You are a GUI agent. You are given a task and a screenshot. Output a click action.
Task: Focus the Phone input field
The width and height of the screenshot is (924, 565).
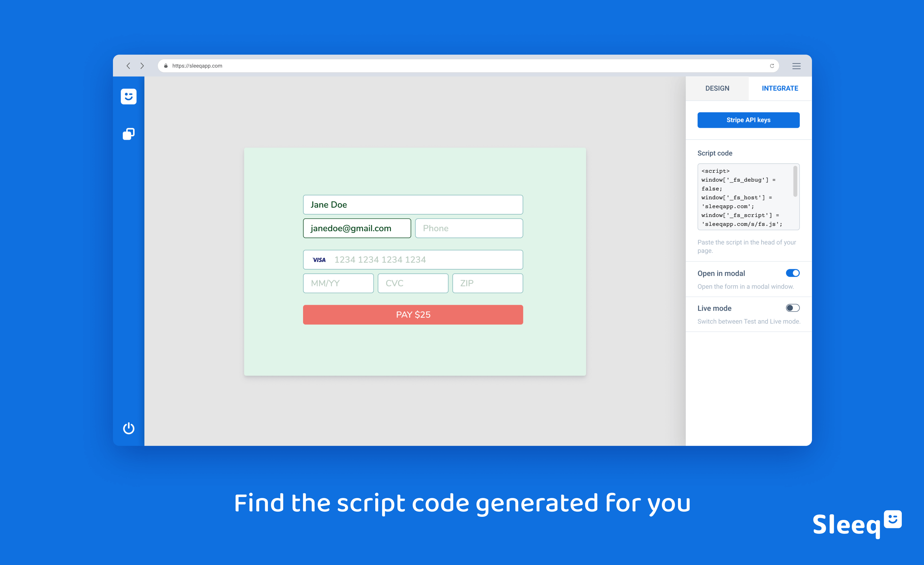[x=469, y=228]
